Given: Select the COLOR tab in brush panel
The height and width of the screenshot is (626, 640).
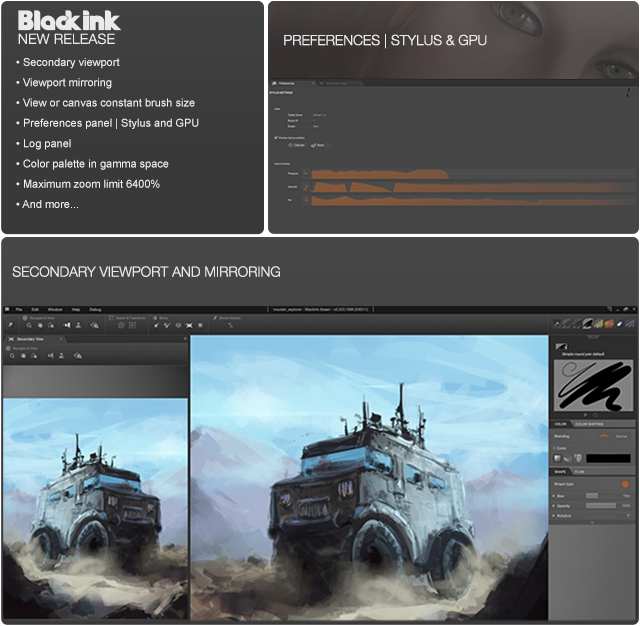Looking at the screenshot, I should (560, 424).
